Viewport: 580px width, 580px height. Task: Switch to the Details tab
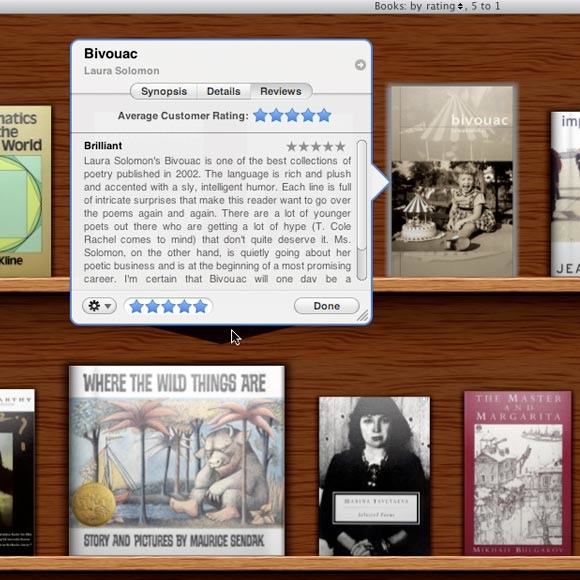pos(223,91)
